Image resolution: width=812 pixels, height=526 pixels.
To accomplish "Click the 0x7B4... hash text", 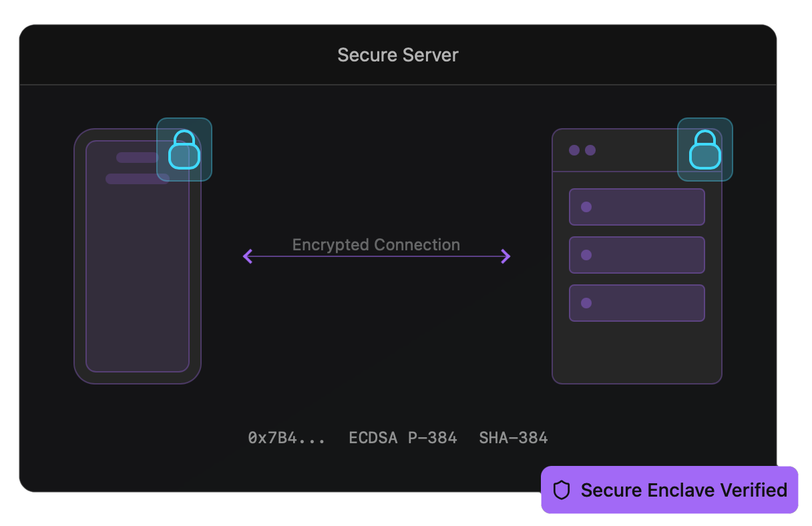I will click(x=286, y=438).
